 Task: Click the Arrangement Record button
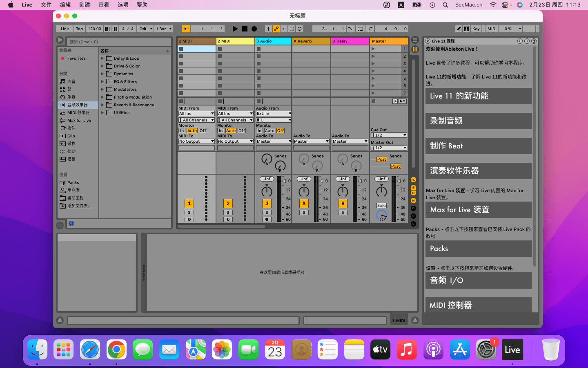254,29
